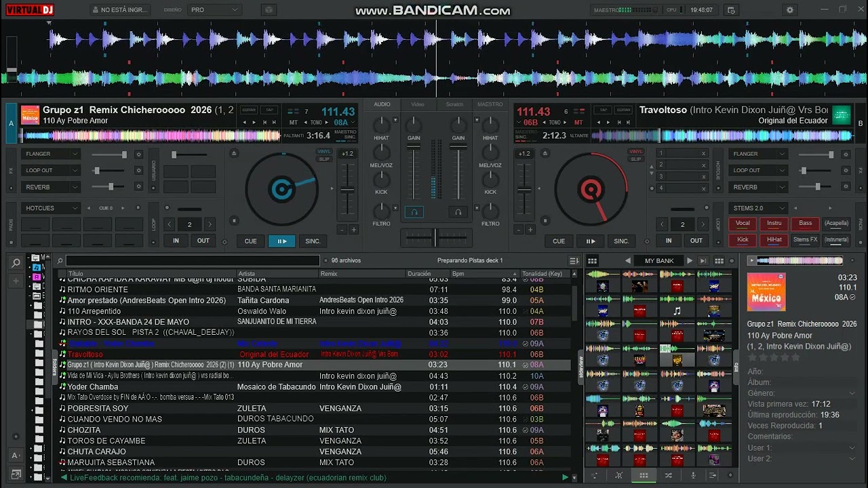
Task: Toggle deck A headphone cue button
Action: pyautogui.click(x=414, y=212)
